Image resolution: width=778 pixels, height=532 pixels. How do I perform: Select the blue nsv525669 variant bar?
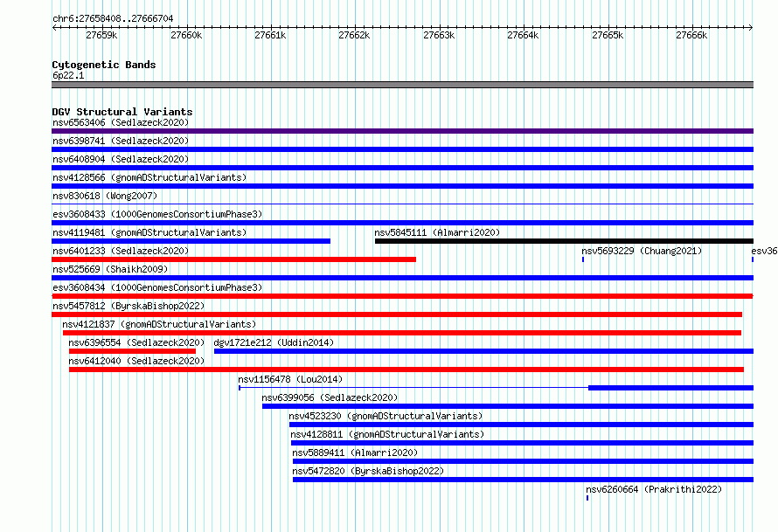point(402,278)
